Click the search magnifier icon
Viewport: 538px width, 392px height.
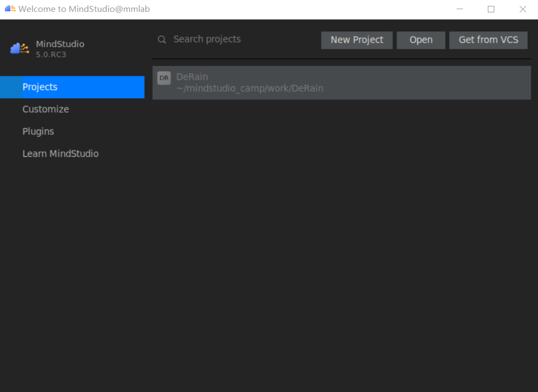pyautogui.click(x=162, y=40)
